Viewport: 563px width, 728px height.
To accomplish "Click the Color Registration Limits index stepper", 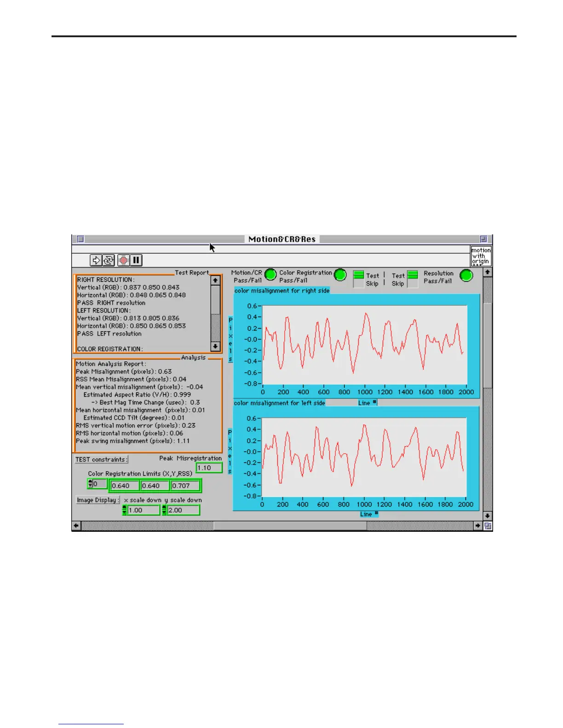I will click(90, 484).
